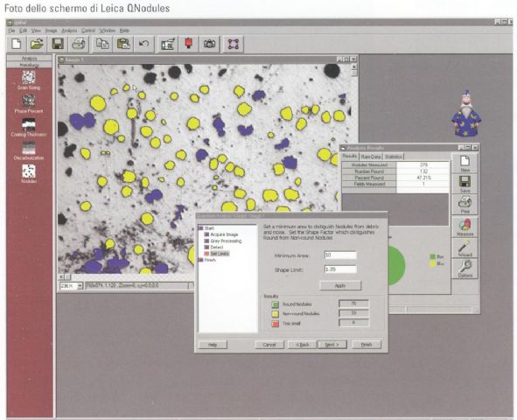The width and height of the screenshot is (517, 420).
Task: Select the Metallurgy sidebar header
Action: coord(29,65)
